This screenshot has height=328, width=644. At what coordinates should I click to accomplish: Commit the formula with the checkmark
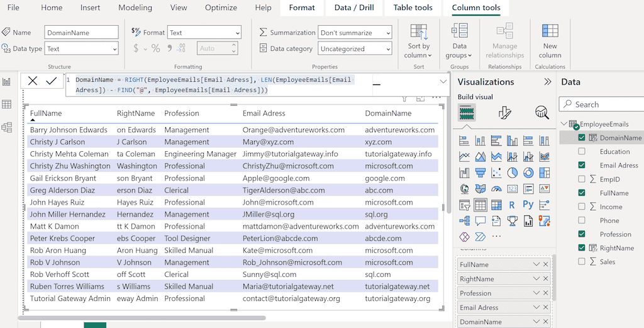click(x=52, y=81)
